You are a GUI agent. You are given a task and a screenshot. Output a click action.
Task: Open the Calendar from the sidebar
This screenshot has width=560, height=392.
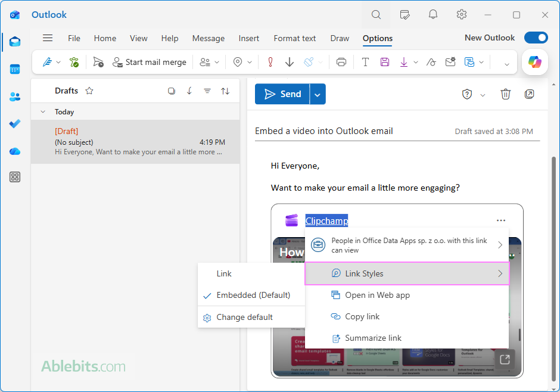15,69
